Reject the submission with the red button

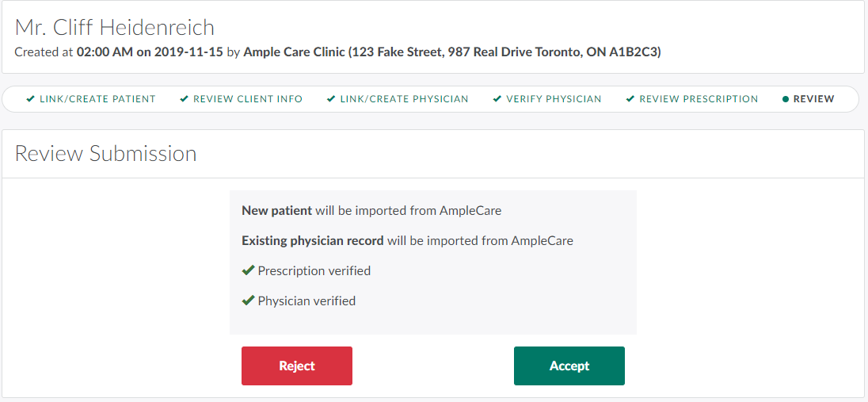coord(297,366)
